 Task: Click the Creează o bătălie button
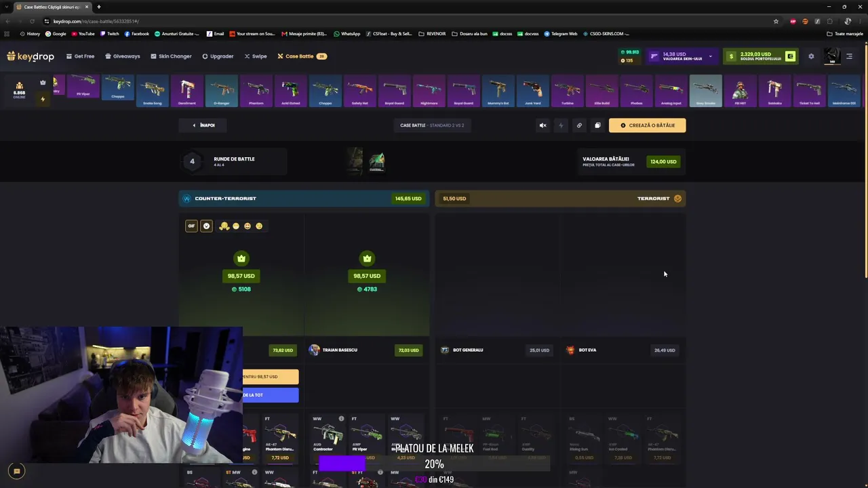tap(647, 125)
